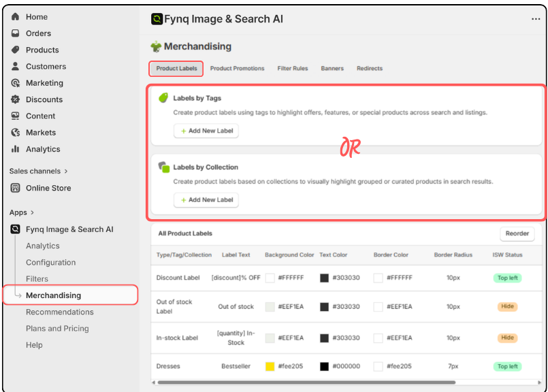Click the Fynq logo in page header

(x=157, y=19)
